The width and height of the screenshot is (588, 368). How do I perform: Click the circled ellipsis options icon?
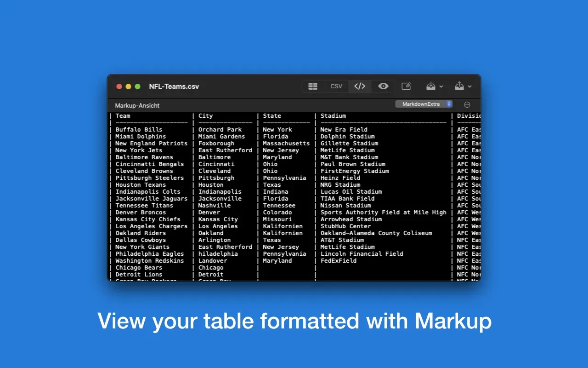(x=467, y=105)
